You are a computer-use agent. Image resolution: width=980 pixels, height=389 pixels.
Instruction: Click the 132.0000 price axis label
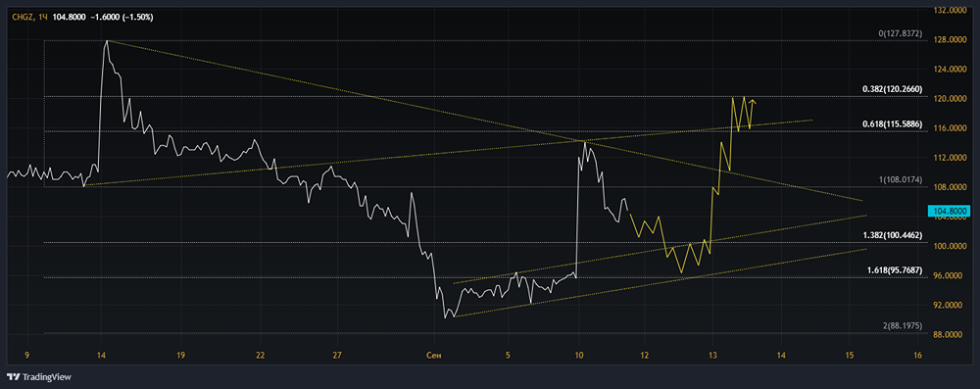[950, 11]
